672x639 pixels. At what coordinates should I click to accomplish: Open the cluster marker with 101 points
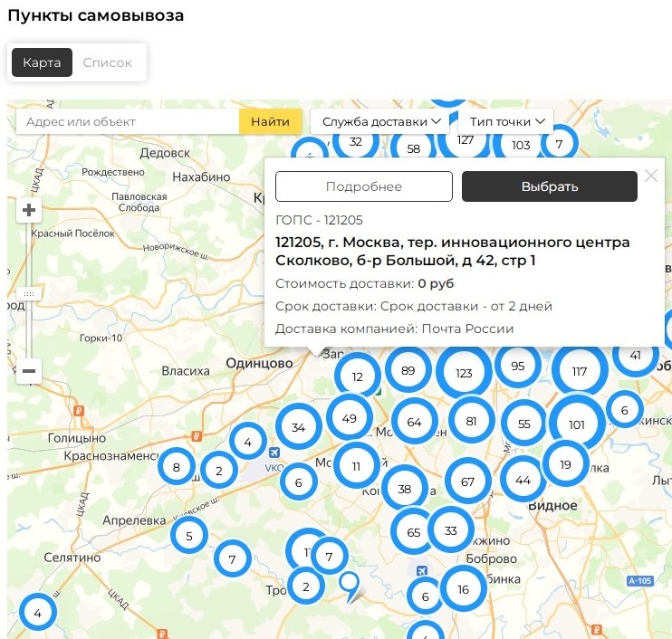[x=577, y=424]
